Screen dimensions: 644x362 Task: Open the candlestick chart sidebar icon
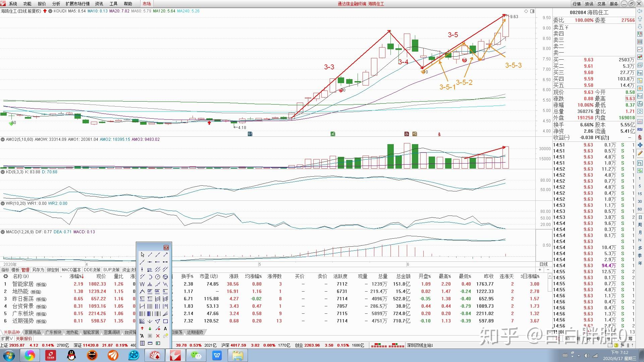640,57
